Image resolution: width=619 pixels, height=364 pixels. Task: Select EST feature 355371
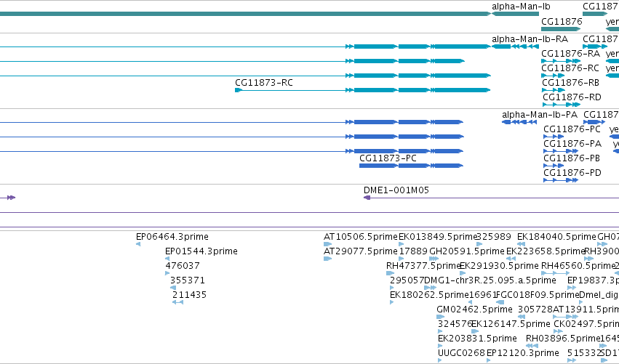tap(173, 288)
